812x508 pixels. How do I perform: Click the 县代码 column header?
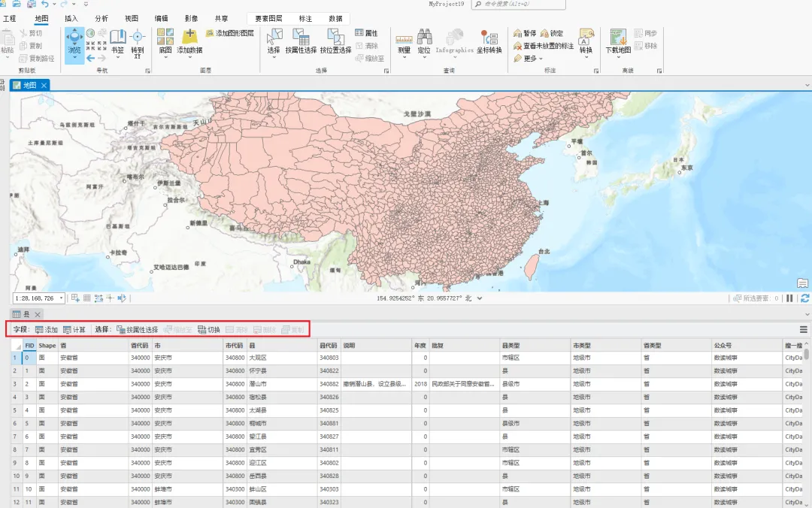pyautogui.click(x=329, y=346)
